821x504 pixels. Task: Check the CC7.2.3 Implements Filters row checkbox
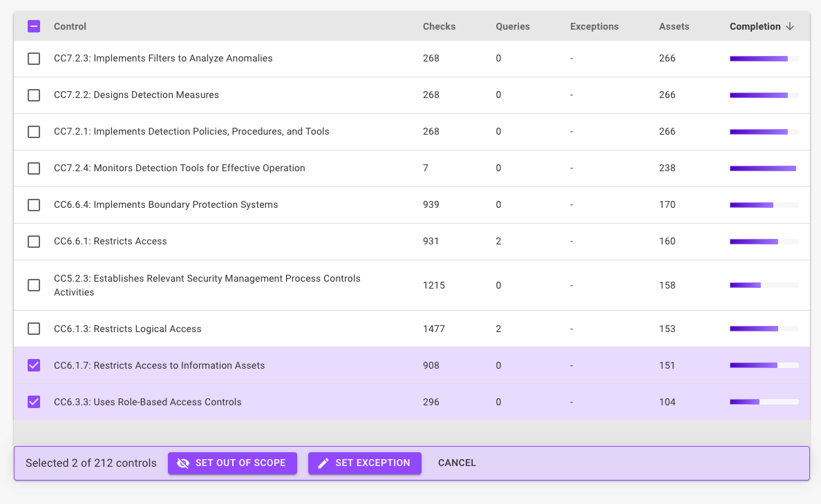(x=34, y=59)
